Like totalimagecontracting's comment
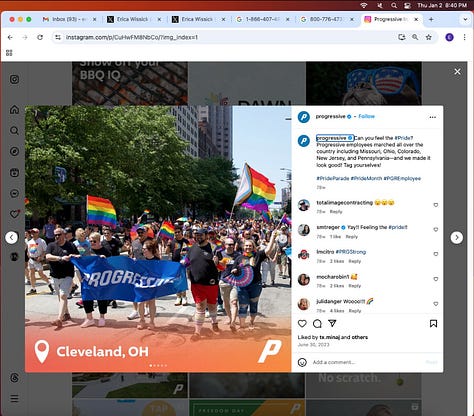The width and height of the screenshot is (474, 416). tap(436, 205)
